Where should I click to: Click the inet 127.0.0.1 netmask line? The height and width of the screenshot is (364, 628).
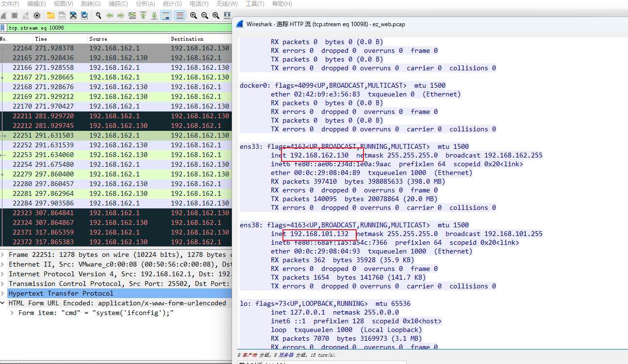335,312
